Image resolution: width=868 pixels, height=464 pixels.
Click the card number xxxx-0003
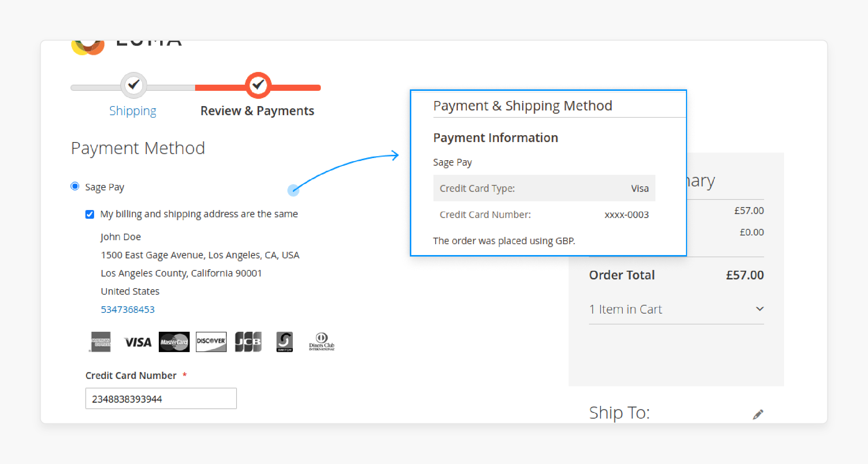point(627,215)
